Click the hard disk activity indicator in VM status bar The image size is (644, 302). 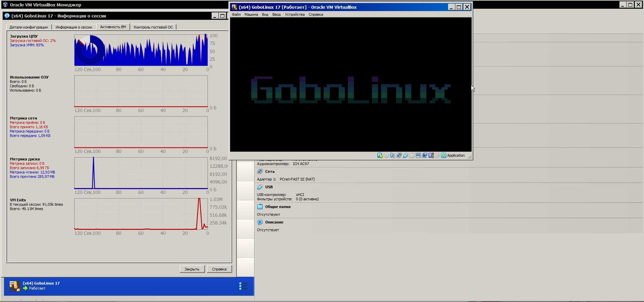[x=380, y=155]
